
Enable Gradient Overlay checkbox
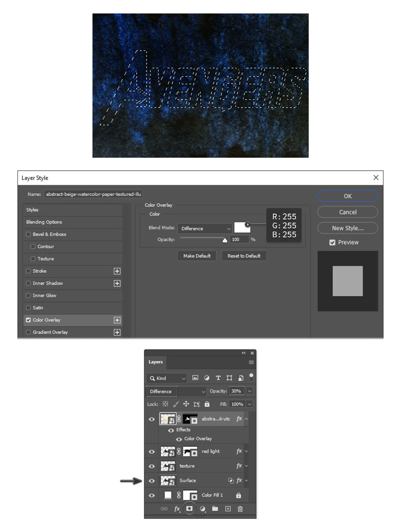28,332
